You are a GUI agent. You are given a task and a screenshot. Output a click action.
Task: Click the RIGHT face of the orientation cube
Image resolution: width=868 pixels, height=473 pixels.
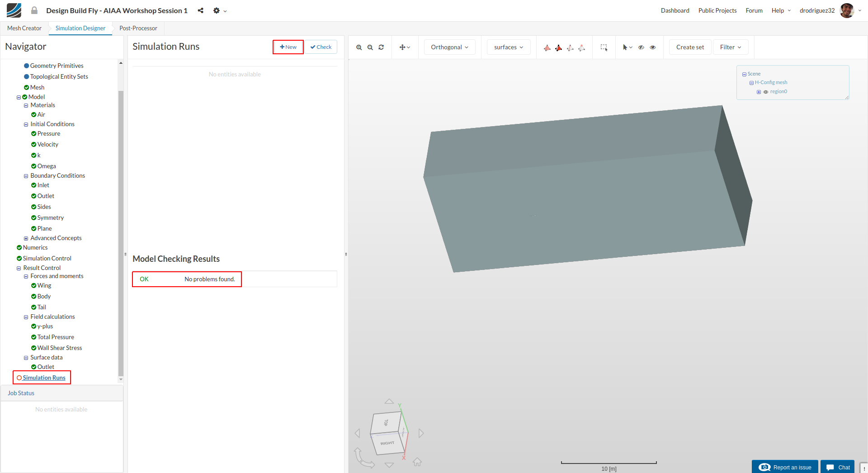coord(388,444)
